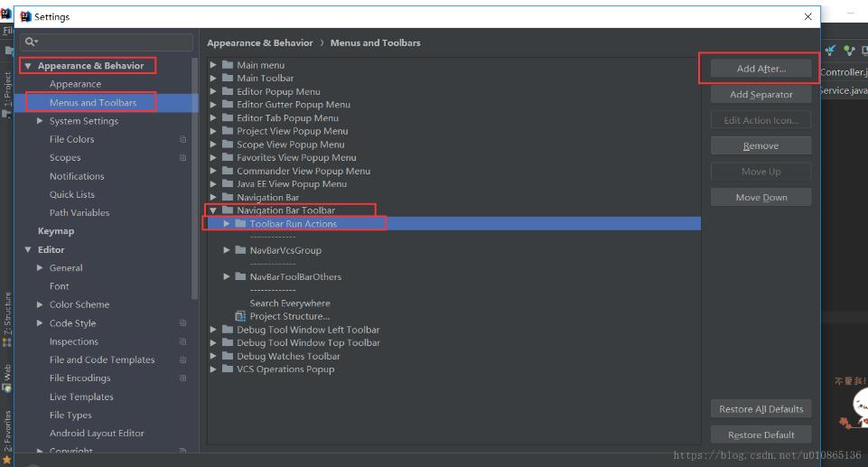Expand the Color Scheme node
The width and height of the screenshot is (868, 467).
[x=40, y=304]
